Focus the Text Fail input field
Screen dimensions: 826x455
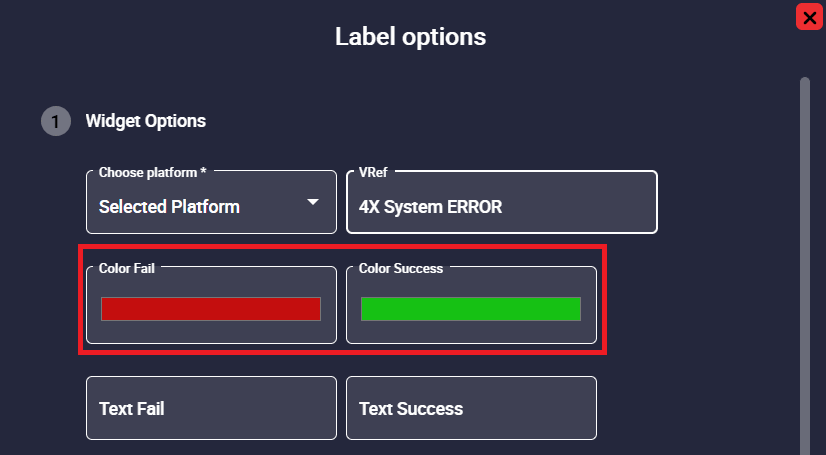tap(211, 408)
